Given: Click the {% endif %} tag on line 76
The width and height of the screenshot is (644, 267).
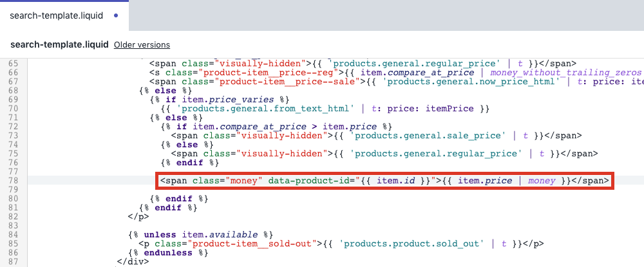Looking at the screenshot, I should [190, 162].
